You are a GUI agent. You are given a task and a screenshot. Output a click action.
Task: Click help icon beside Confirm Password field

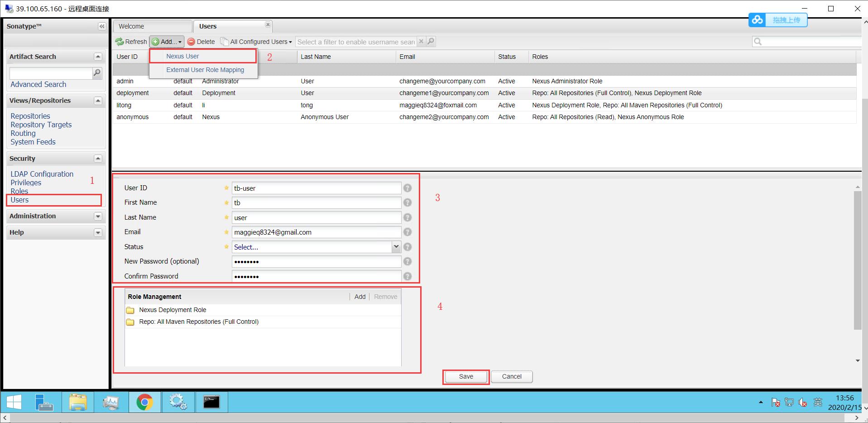(x=408, y=276)
